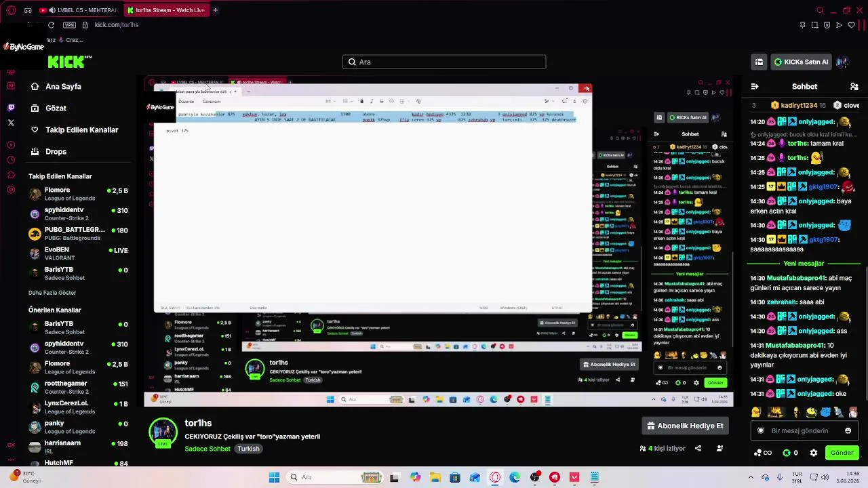Open the KICKs balance icon
This screenshot has width=868, height=488.
pos(790,453)
